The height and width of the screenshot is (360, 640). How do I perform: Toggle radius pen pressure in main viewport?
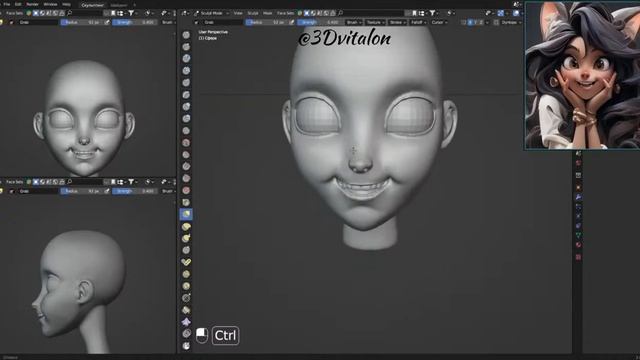tap(291, 22)
